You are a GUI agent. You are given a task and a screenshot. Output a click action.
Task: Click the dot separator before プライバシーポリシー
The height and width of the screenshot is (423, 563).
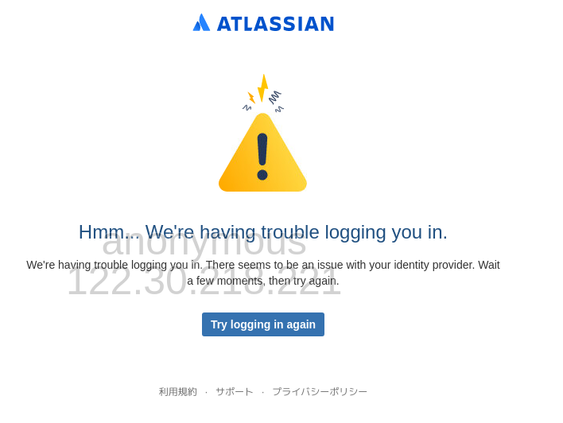coord(263,392)
